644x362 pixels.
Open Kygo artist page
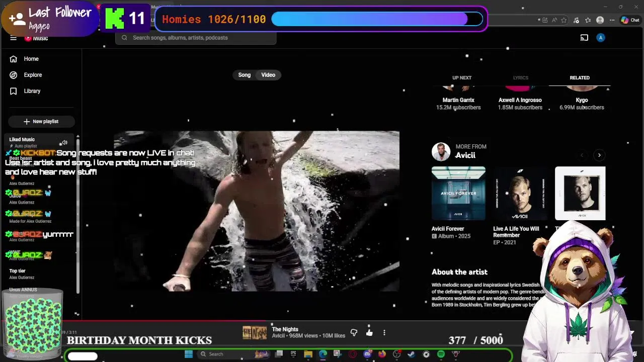[582, 100]
